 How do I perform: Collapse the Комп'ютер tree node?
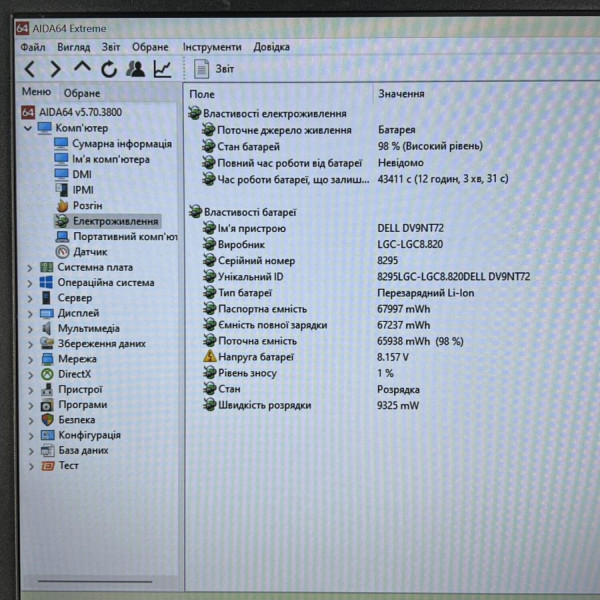point(28,128)
